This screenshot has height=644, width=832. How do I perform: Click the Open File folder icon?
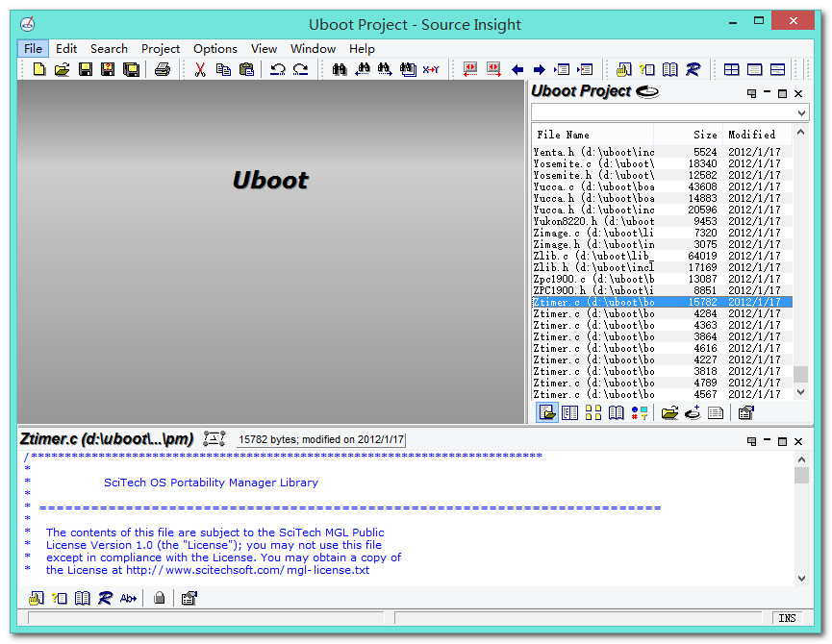pos(63,69)
